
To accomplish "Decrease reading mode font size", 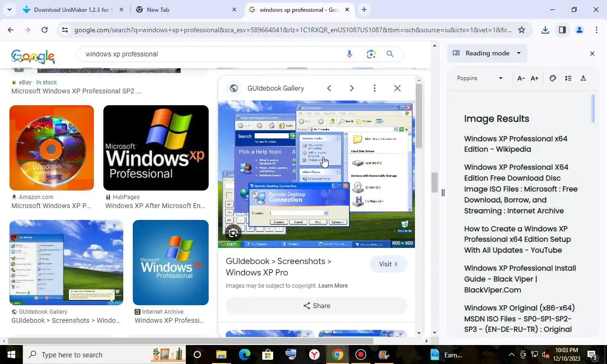I will (x=521, y=78).
